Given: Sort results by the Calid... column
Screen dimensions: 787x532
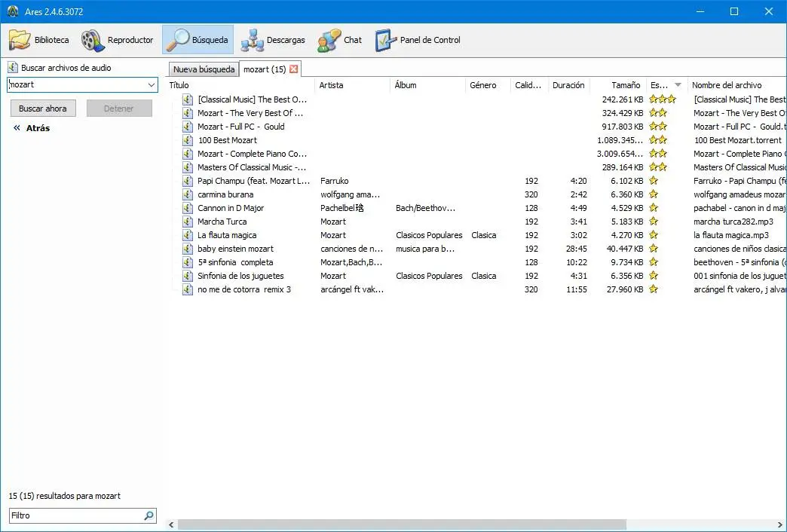Looking at the screenshot, I should tap(529, 85).
